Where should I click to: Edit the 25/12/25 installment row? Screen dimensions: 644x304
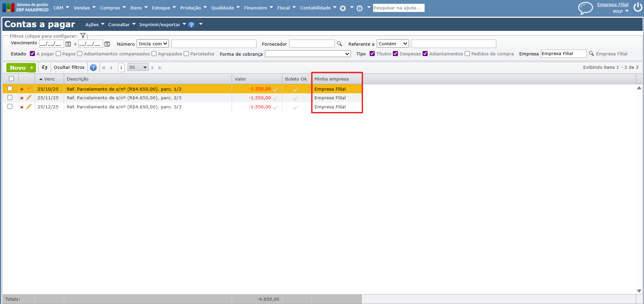(x=29, y=107)
